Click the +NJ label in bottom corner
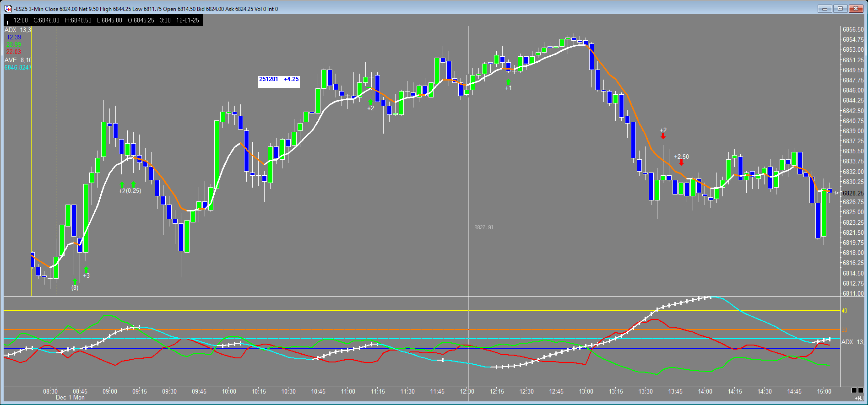Screen dimensions: 868x405 (858, 399)
